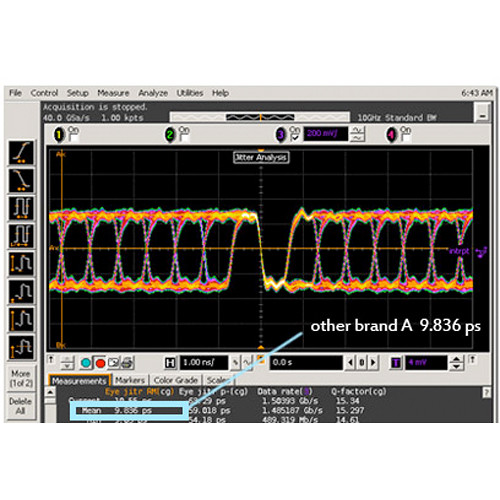This screenshot has width=500, height=500.
Task: Toggle channel 3 On checkbox
Action: click(295, 137)
